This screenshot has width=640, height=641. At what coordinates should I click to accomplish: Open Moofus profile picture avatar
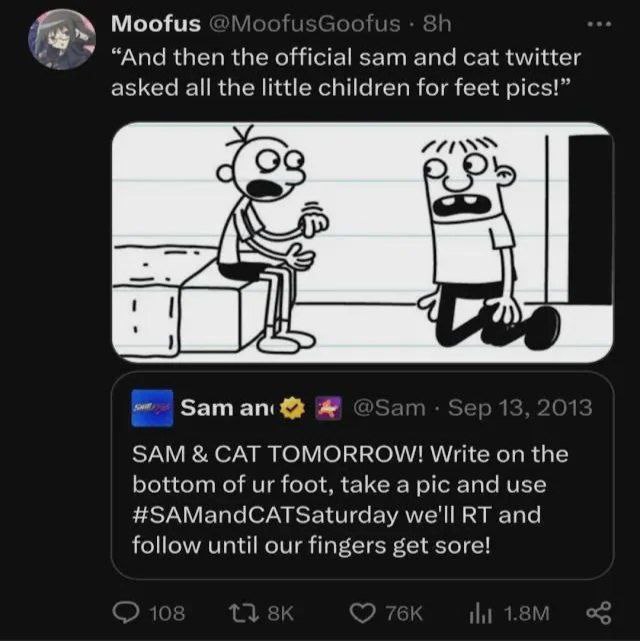(62, 40)
